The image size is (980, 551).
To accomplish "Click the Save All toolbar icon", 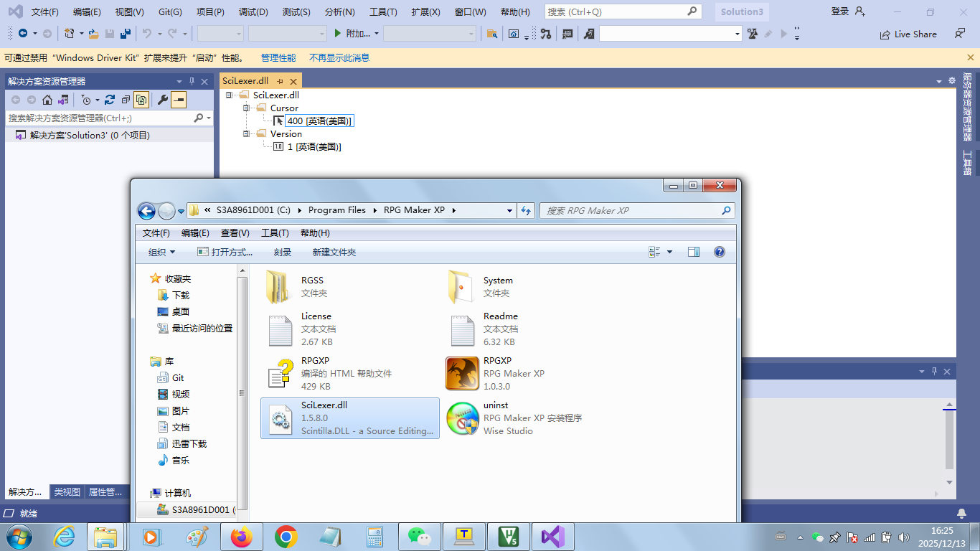I will (126, 34).
